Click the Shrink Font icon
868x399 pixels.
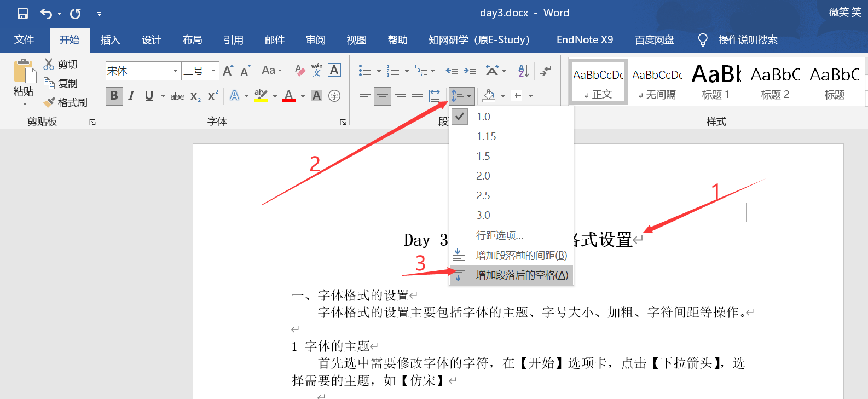pyautogui.click(x=245, y=71)
